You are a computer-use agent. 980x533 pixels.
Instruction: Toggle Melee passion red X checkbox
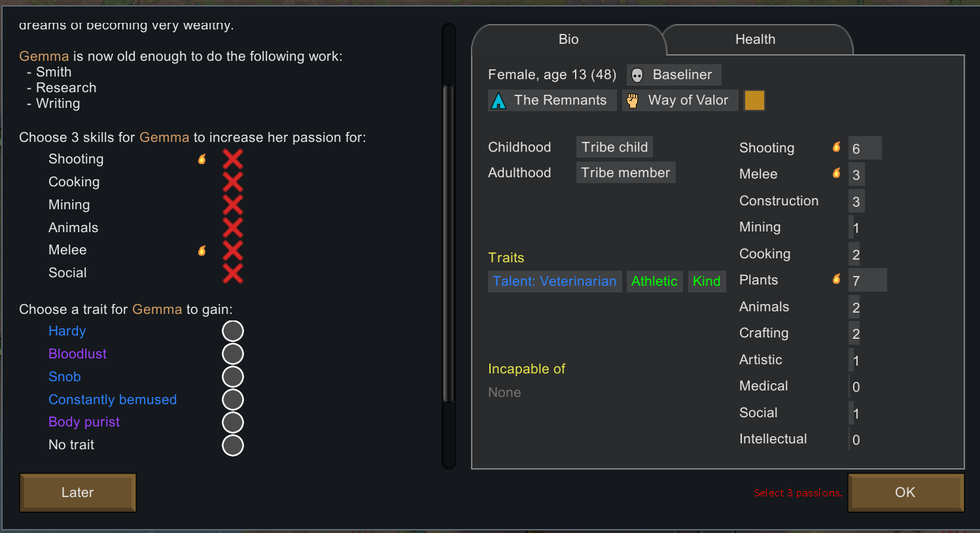232,250
